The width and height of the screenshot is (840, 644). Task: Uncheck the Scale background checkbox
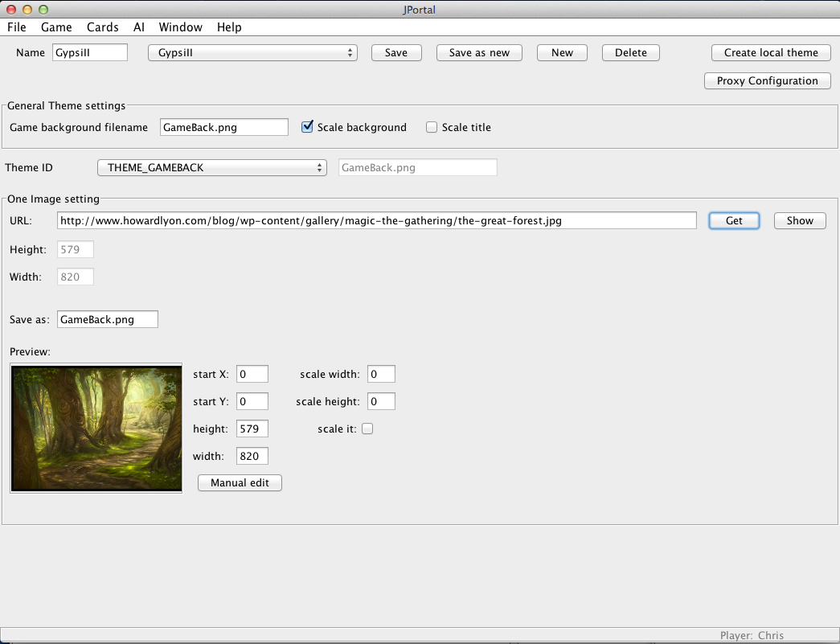click(307, 127)
